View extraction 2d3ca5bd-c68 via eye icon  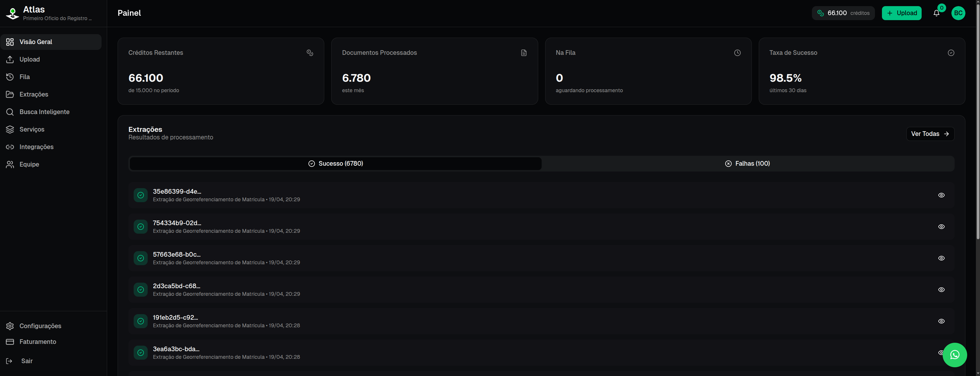[941, 290]
